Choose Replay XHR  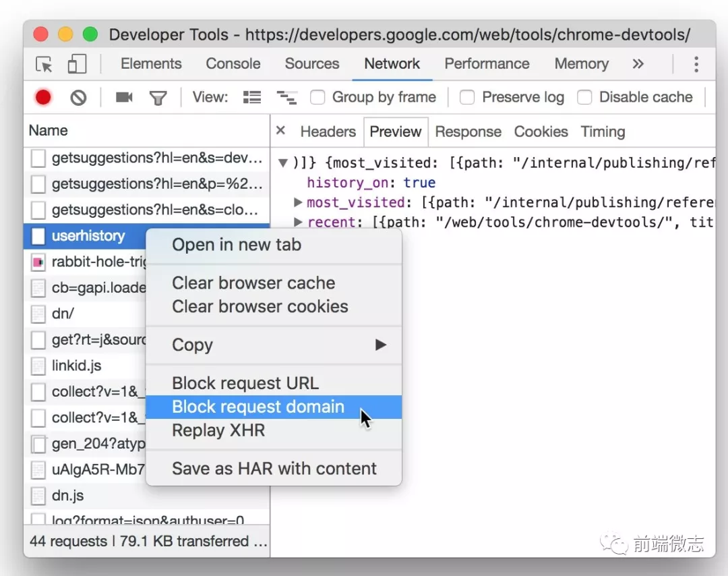point(274,430)
